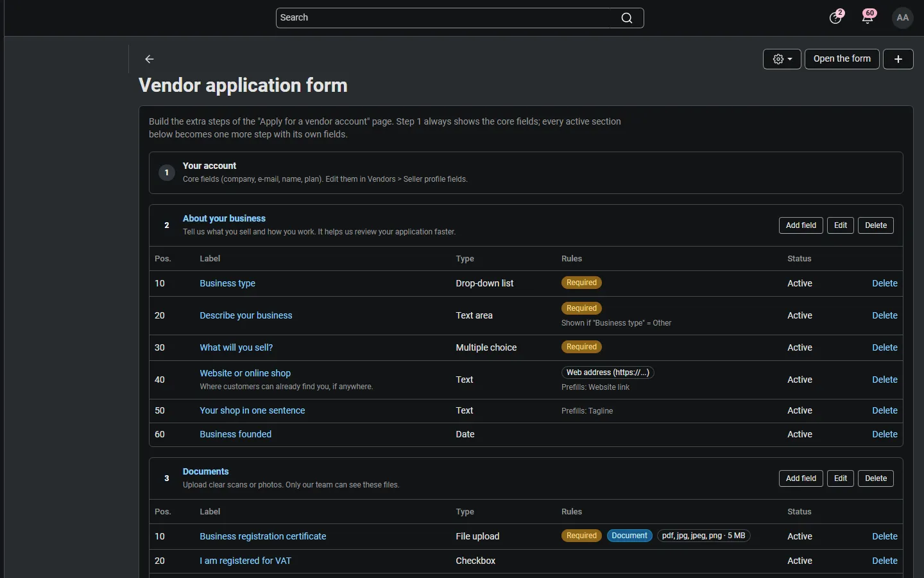Viewport: 924px width, 578px height.
Task: Delete the Website or online shop row
Action: point(885,380)
